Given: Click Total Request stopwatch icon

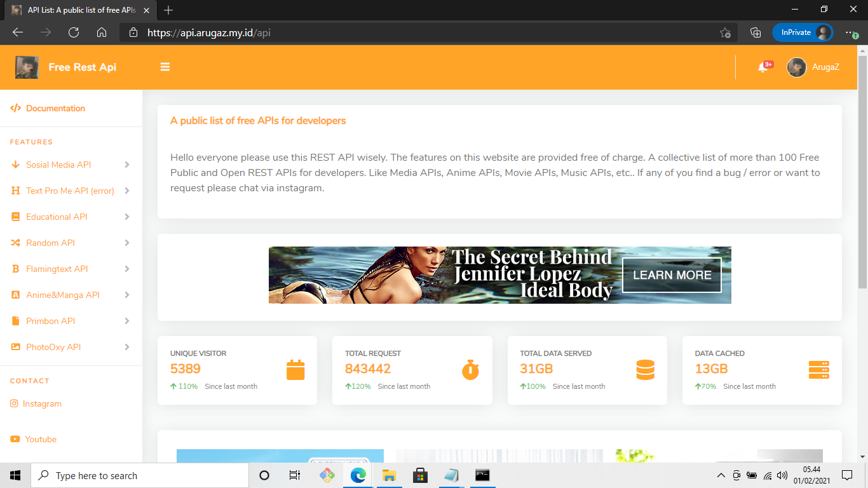Looking at the screenshot, I should [x=470, y=370].
